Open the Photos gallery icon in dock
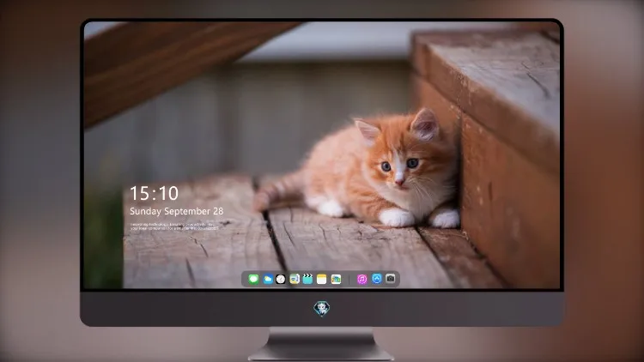Screen dimensions: 644x362 (x=336, y=279)
